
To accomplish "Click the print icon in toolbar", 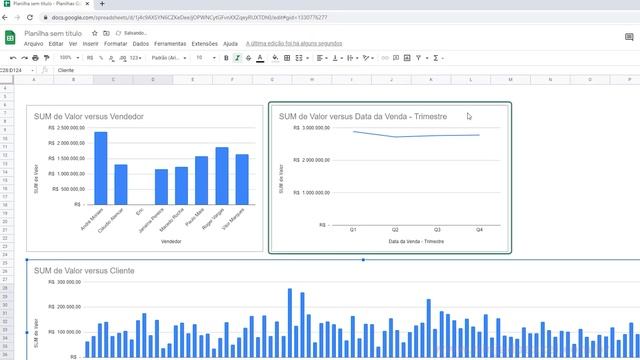I will [x=36, y=58].
